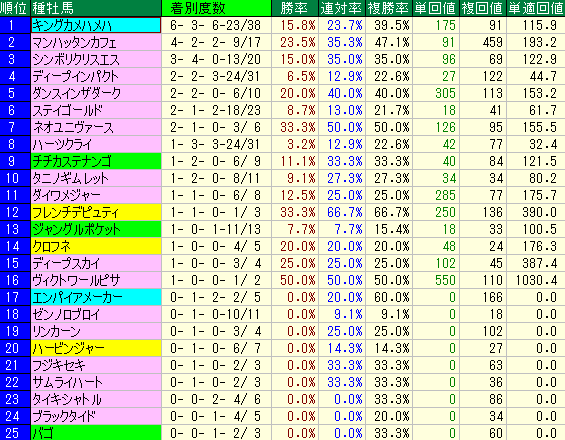Click the バゴ stallion cell
Screen dimensions: 565x440
pyautogui.click(x=96, y=433)
